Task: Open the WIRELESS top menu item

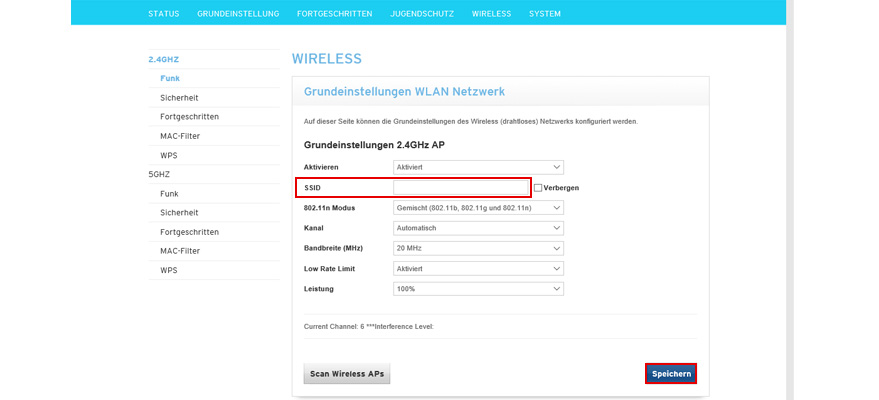Action: (491, 14)
